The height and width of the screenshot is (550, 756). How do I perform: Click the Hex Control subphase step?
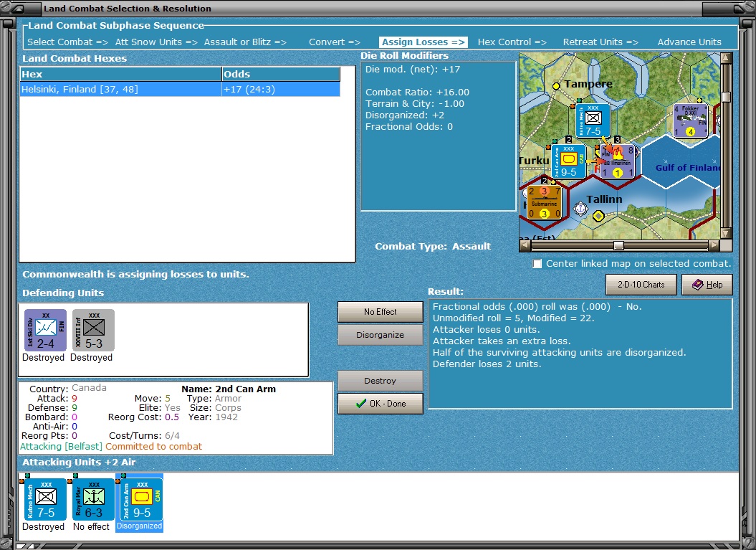point(512,42)
